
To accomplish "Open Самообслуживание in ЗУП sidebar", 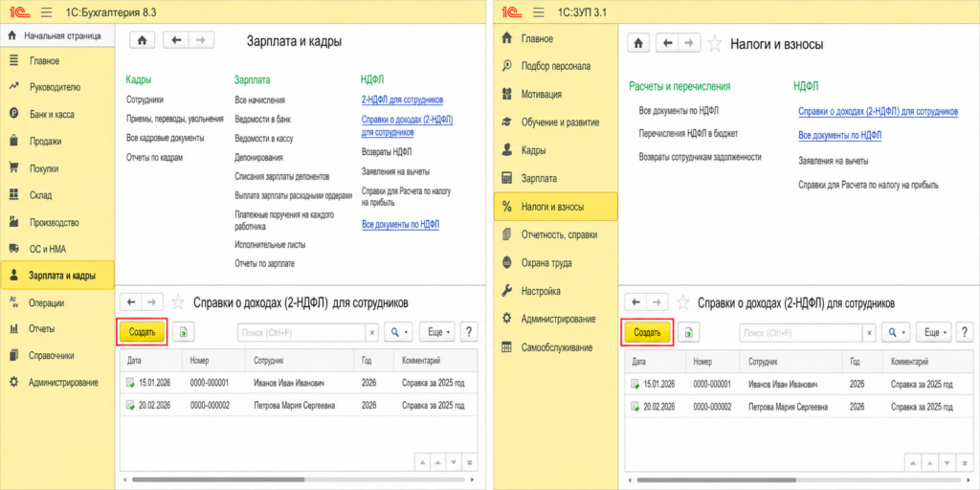I will pos(555,347).
